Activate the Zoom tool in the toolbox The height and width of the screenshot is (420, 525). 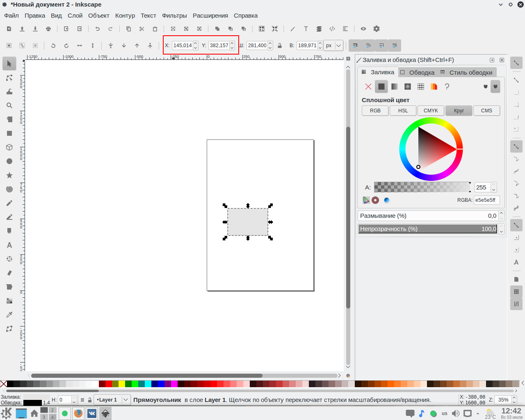click(9, 105)
